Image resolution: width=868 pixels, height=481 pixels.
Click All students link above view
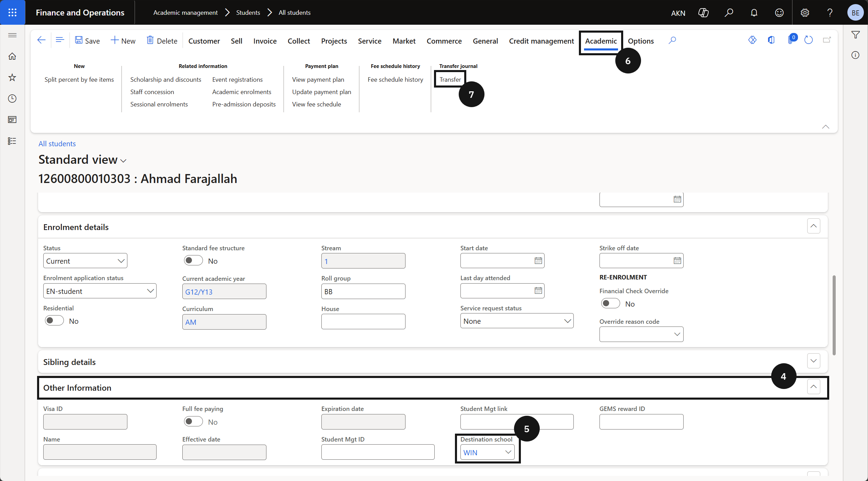57,144
